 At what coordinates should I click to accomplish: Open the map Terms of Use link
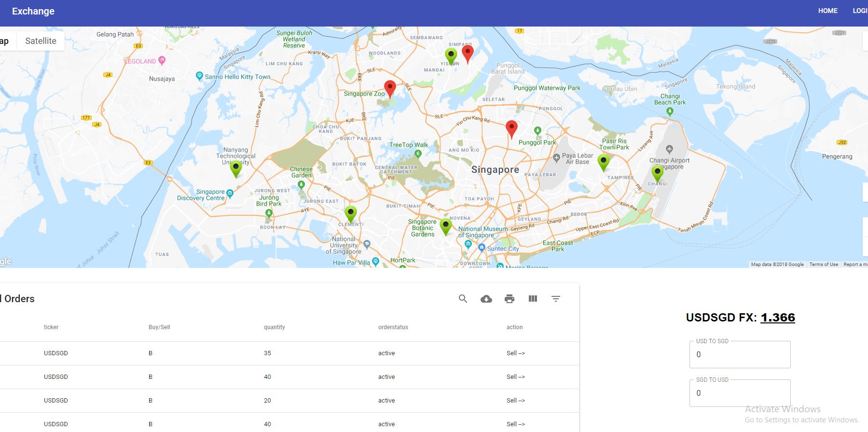coord(824,265)
